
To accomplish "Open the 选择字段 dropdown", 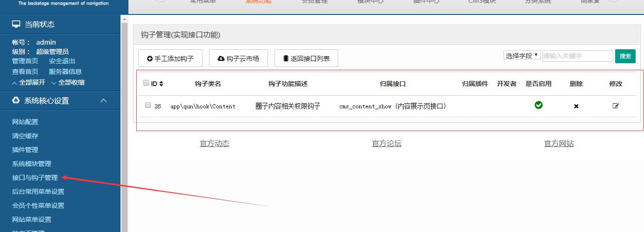I will [x=522, y=55].
